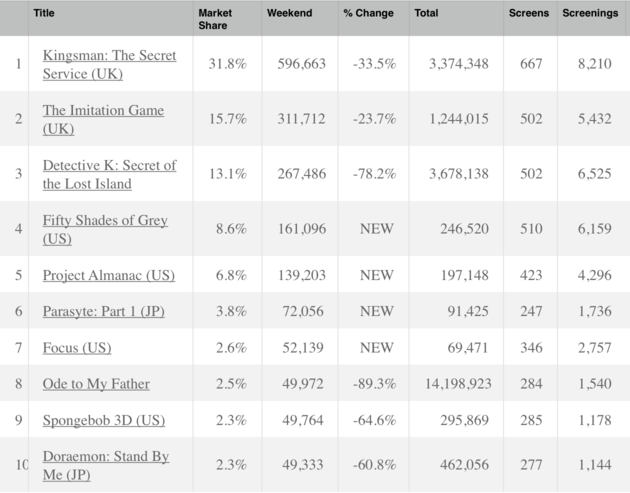This screenshot has width=630, height=493.
Task: Click the Screens column header
Action: coord(528,14)
